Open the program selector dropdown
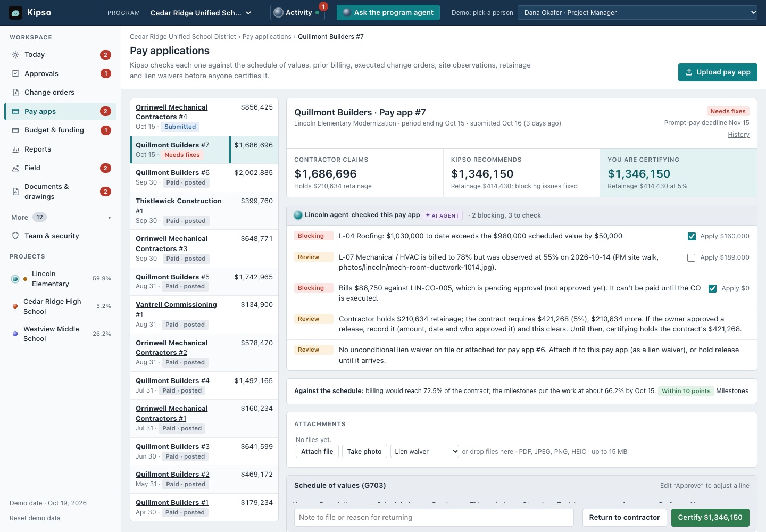The height and width of the screenshot is (532, 766). tap(201, 13)
